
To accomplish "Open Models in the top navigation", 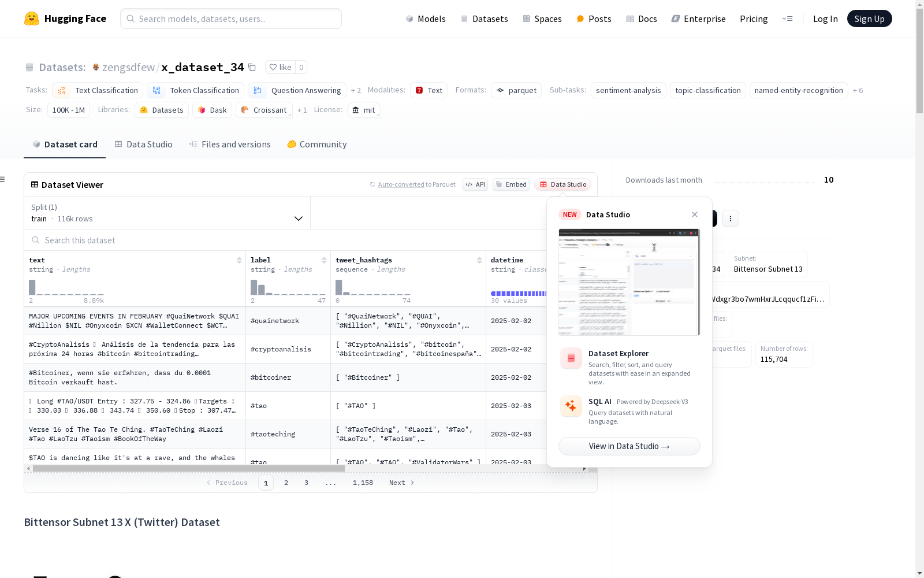I will (x=426, y=18).
